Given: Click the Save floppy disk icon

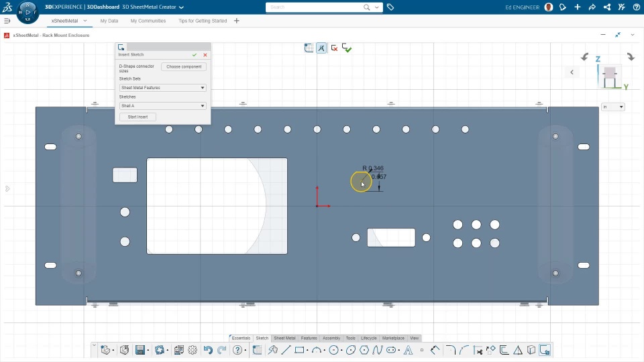Looking at the screenshot, I should tap(140, 350).
